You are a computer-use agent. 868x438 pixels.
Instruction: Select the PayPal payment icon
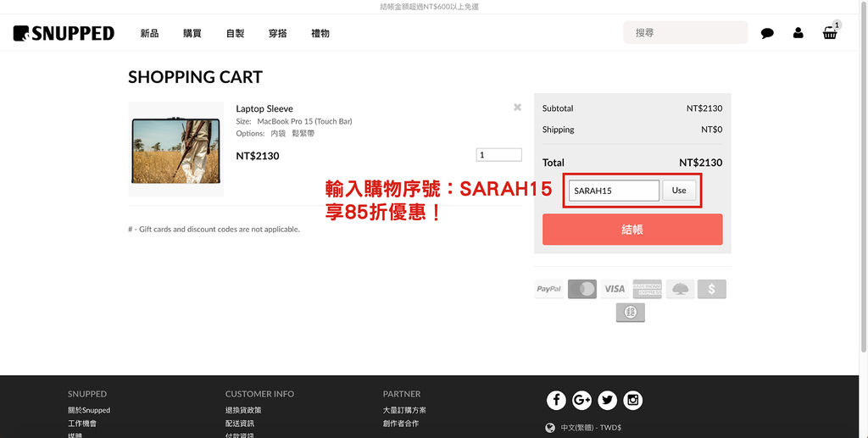[x=548, y=289]
